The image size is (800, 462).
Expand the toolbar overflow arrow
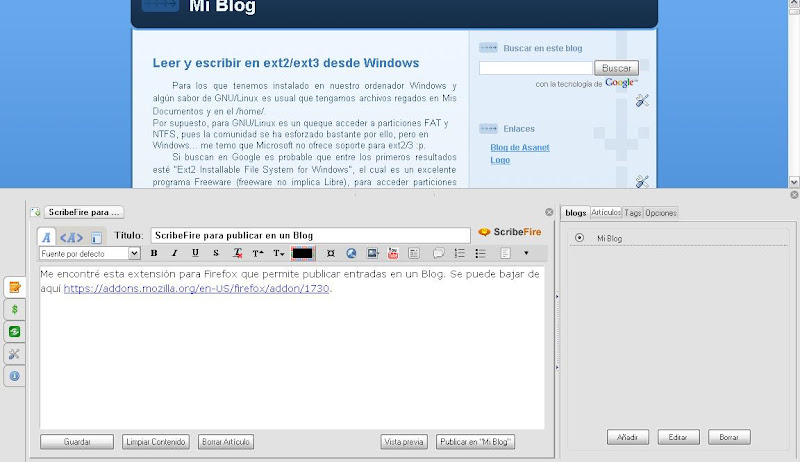click(x=526, y=253)
